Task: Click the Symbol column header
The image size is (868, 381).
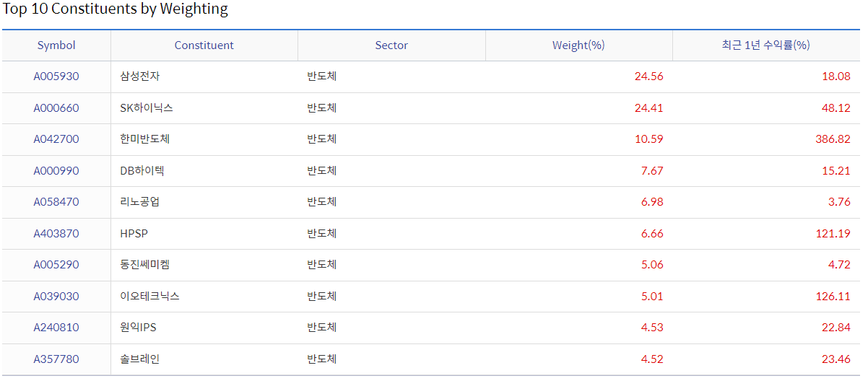Action: (x=56, y=45)
